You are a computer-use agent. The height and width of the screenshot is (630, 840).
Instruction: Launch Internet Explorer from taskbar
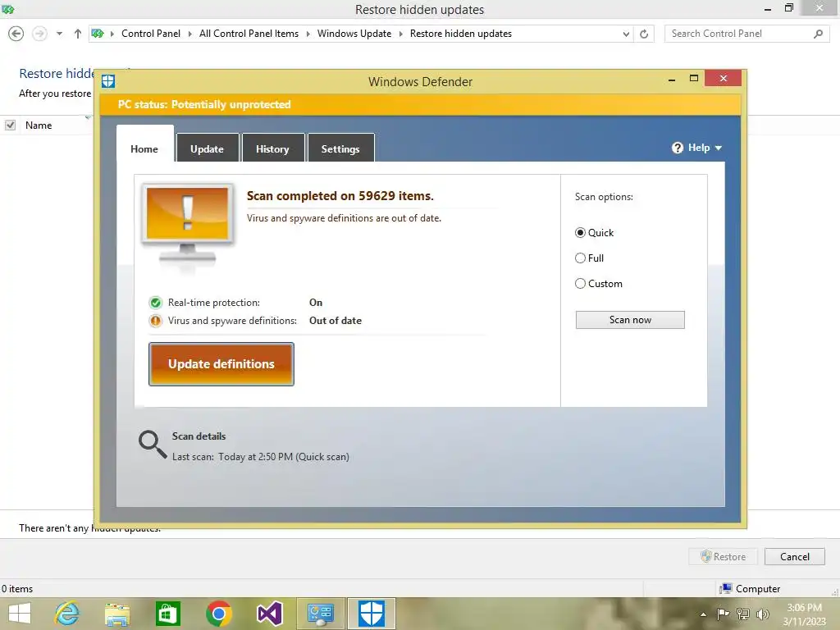[x=67, y=614]
